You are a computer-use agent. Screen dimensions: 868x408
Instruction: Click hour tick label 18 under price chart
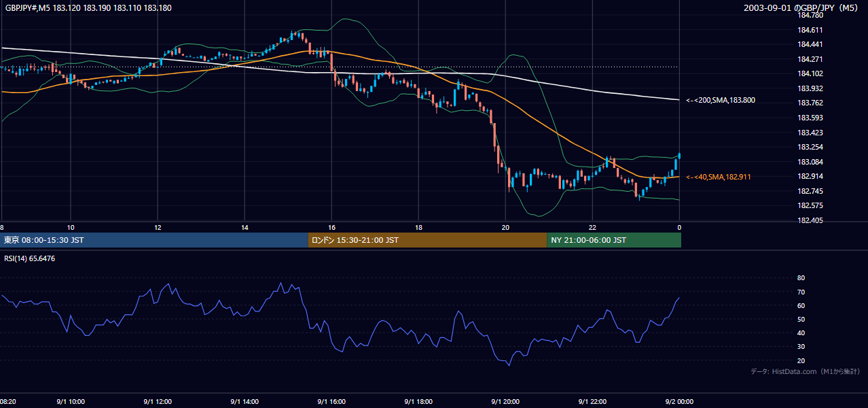coord(419,227)
